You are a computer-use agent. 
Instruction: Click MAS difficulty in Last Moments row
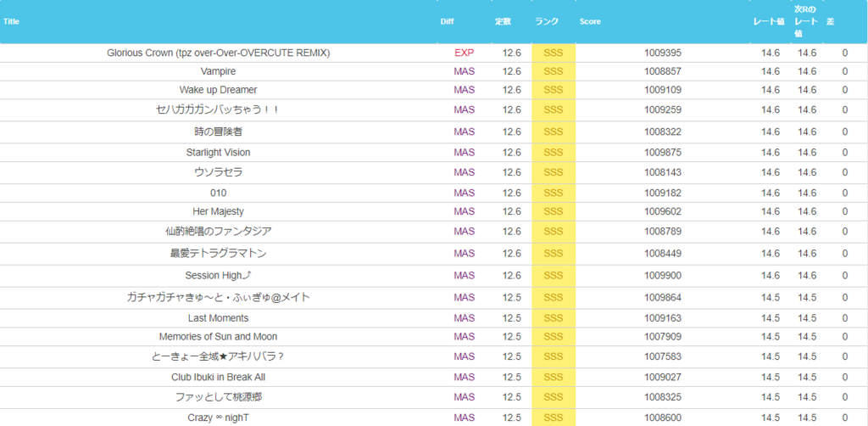pos(465,318)
